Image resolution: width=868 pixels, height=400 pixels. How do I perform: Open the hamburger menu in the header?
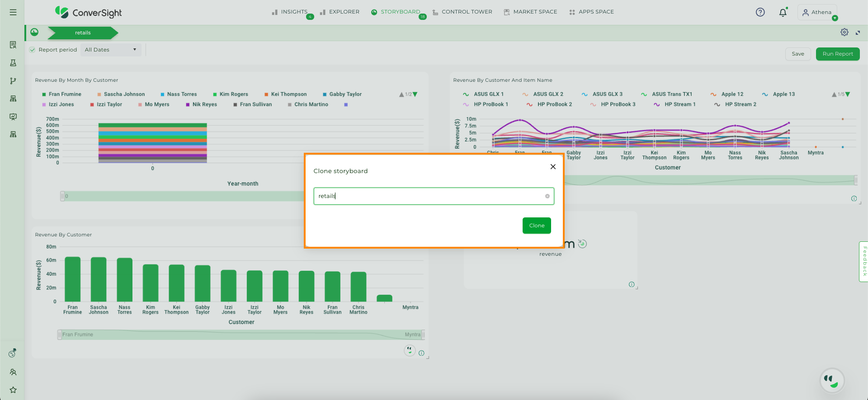tap(13, 12)
